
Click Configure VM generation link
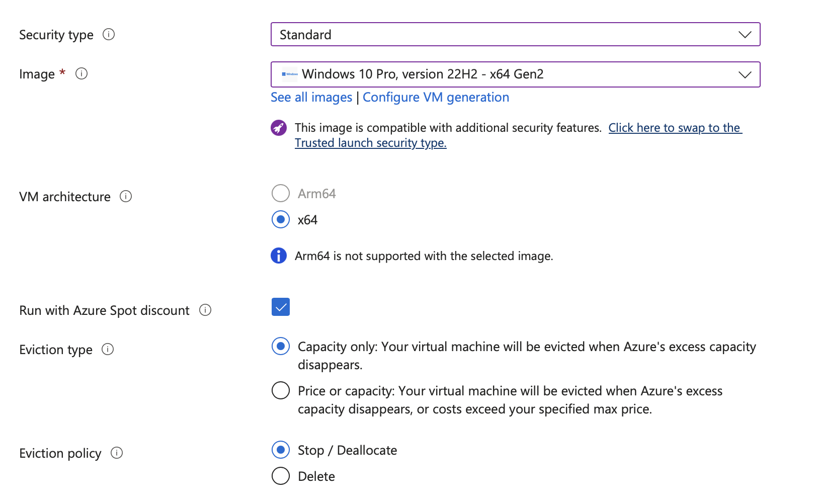coord(436,97)
